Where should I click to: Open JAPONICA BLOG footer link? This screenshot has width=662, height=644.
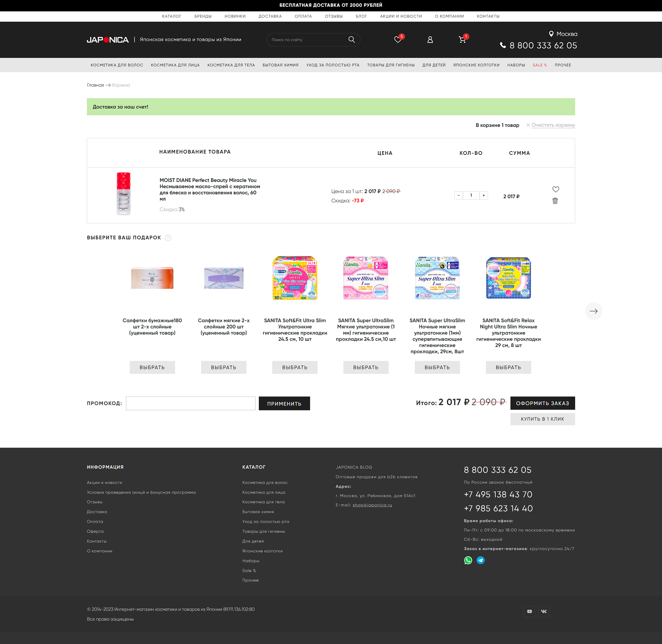click(354, 467)
